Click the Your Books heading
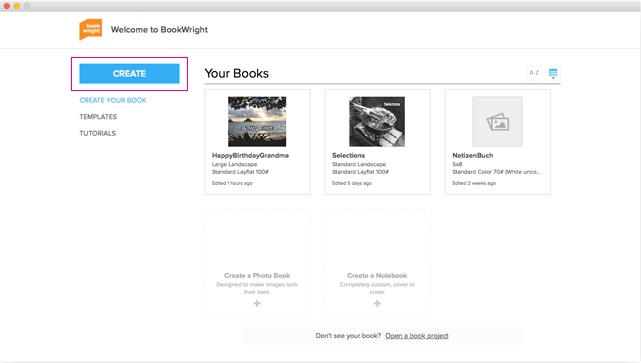 (x=237, y=73)
